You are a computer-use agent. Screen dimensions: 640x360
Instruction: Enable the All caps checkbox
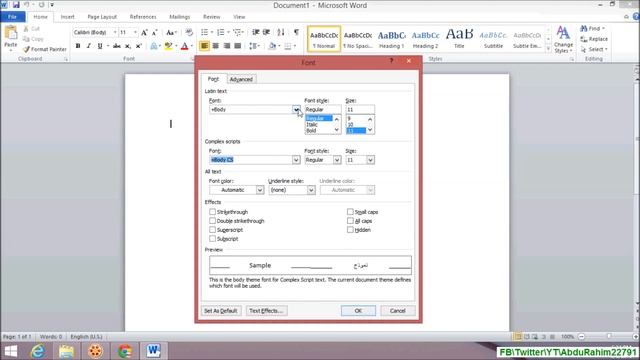[350, 221]
